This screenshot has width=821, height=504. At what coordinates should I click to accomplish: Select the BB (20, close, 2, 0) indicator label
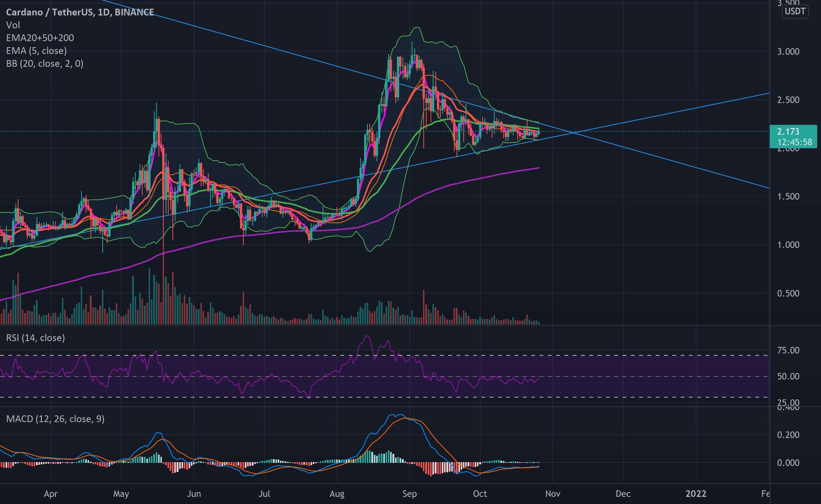pyautogui.click(x=45, y=63)
